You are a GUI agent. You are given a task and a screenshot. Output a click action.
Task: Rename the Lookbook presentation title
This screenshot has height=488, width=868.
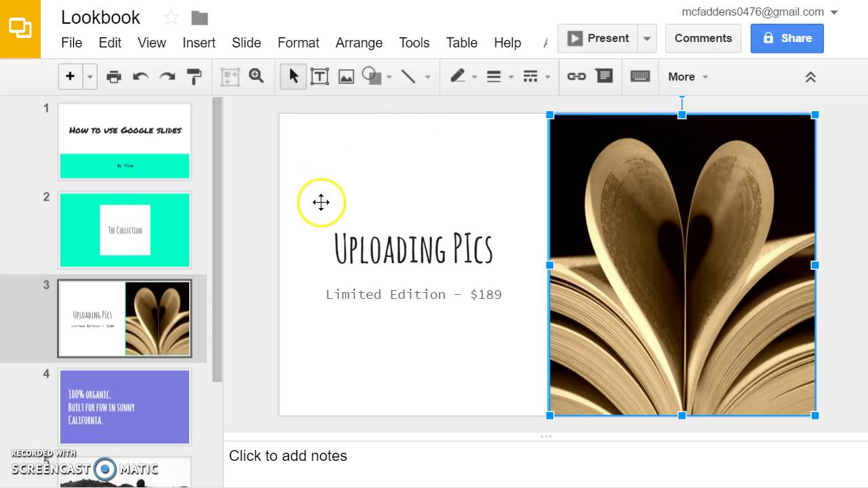(x=100, y=17)
